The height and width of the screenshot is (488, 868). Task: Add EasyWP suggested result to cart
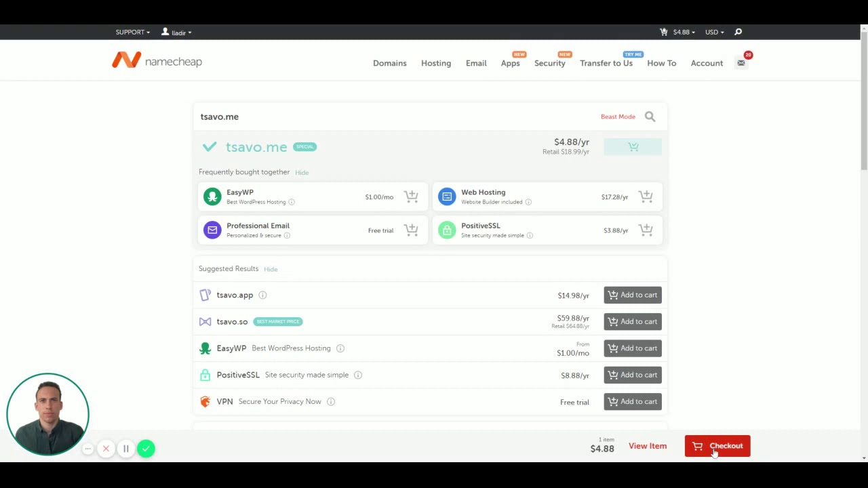tap(633, 348)
